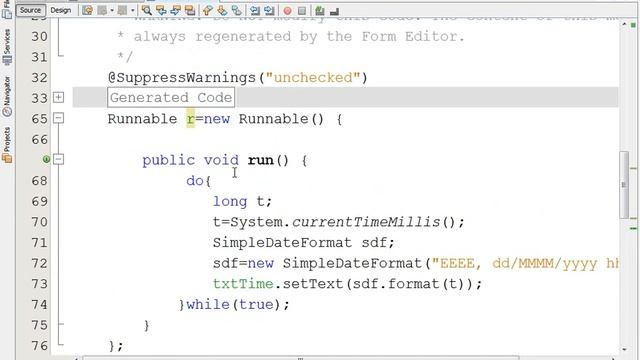
Task: Click the Find Next Occurrence icon
Action: click(x=175, y=11)
